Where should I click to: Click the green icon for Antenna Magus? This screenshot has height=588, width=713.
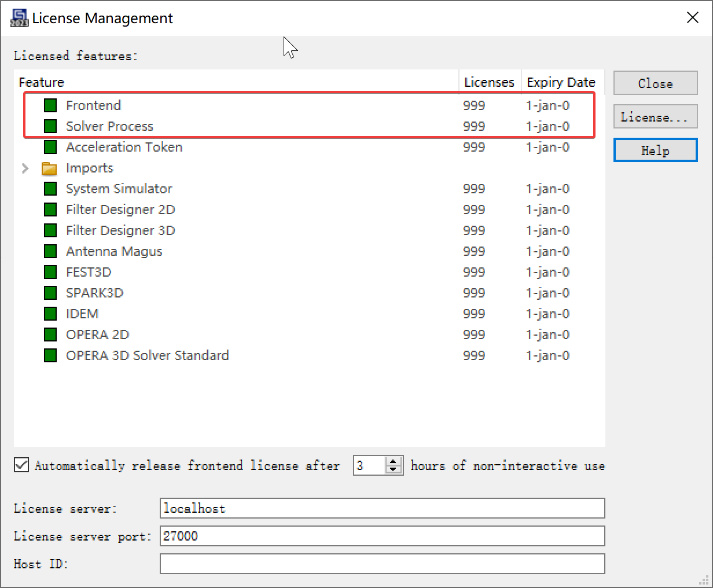tap(50, 251)
